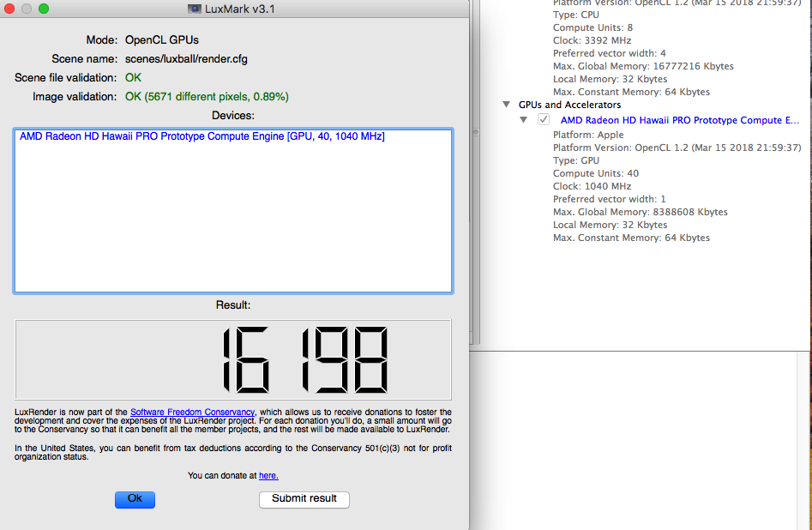Click the 'OpenCL GPUs' mode value
This screenshot has height=530, width=812.
coord(161,40)
